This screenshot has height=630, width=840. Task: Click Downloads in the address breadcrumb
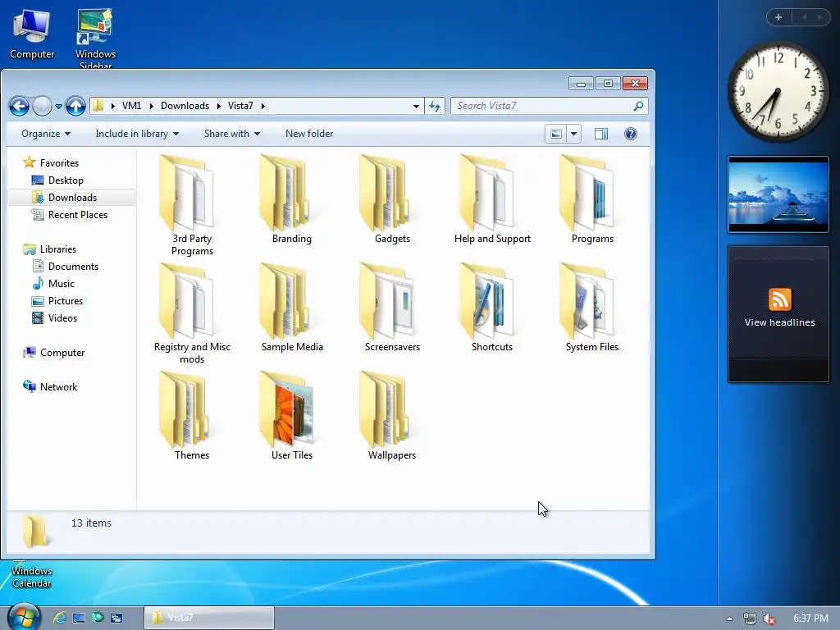coord(185,106)
